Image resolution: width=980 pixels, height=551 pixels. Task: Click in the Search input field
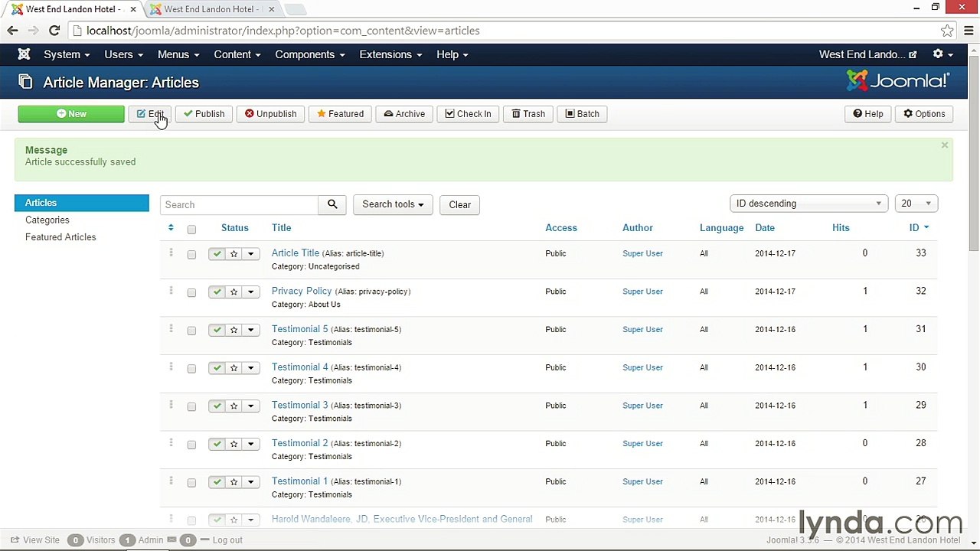pos(239,204)
